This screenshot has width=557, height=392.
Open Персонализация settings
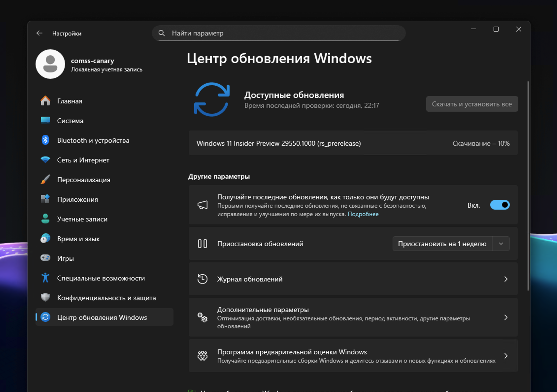click(x=84, y=180)
